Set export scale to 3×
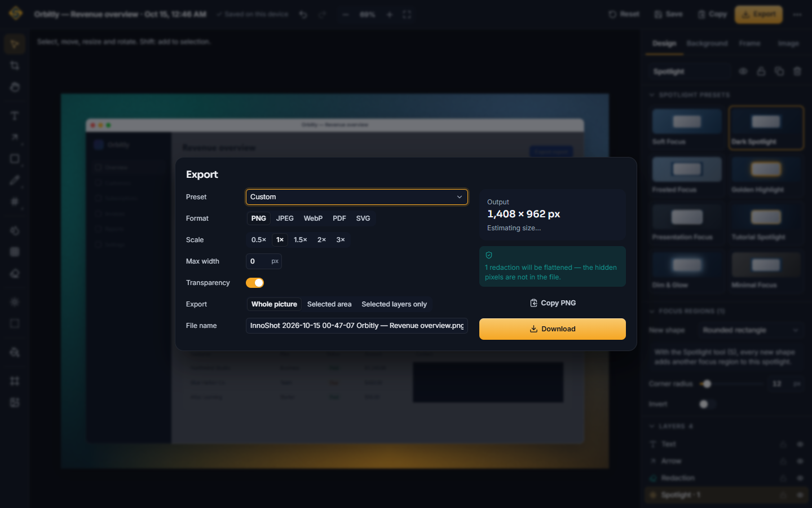Image resolution: width=812 pixels, height=508 pixels. [x=341, y=240]
